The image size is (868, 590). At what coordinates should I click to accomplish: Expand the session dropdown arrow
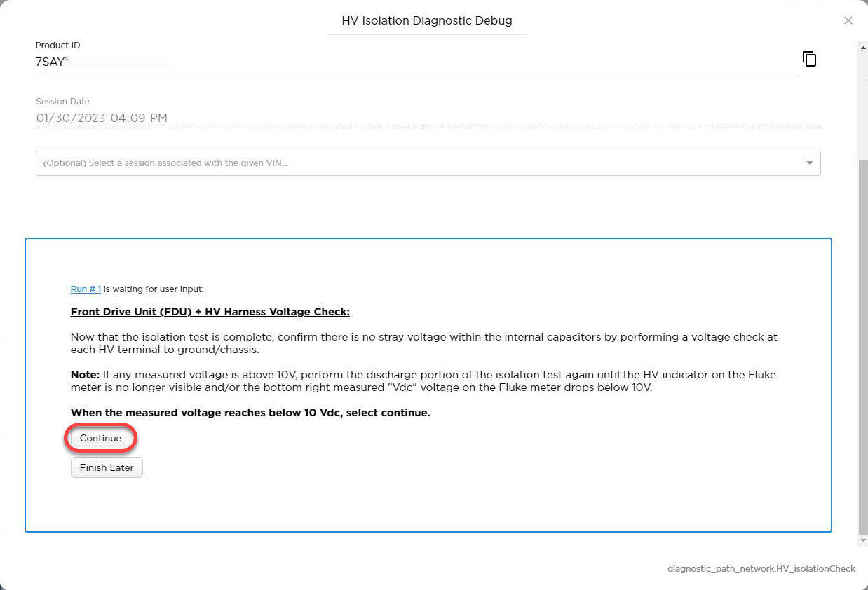(810, 163)
